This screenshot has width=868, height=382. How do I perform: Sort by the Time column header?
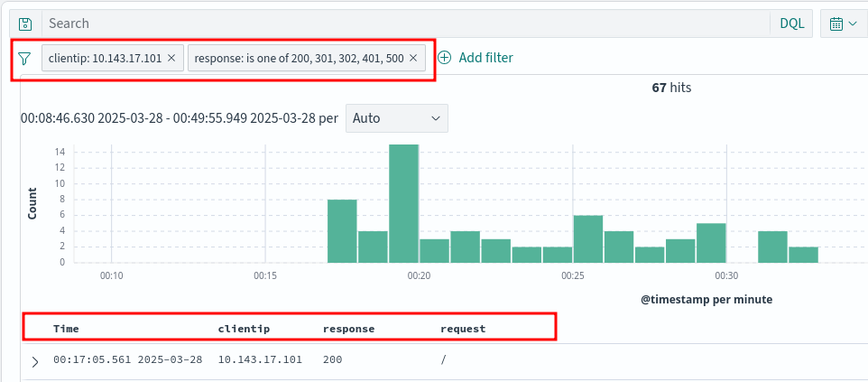(x=66, y=329)
